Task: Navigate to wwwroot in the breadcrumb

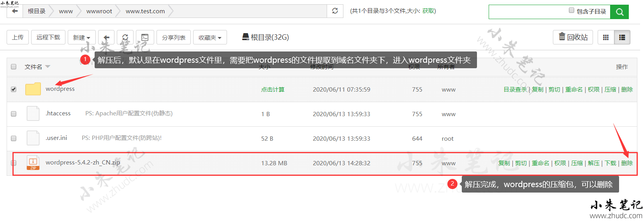Action: pyautogui.click(x=99, y=11)
